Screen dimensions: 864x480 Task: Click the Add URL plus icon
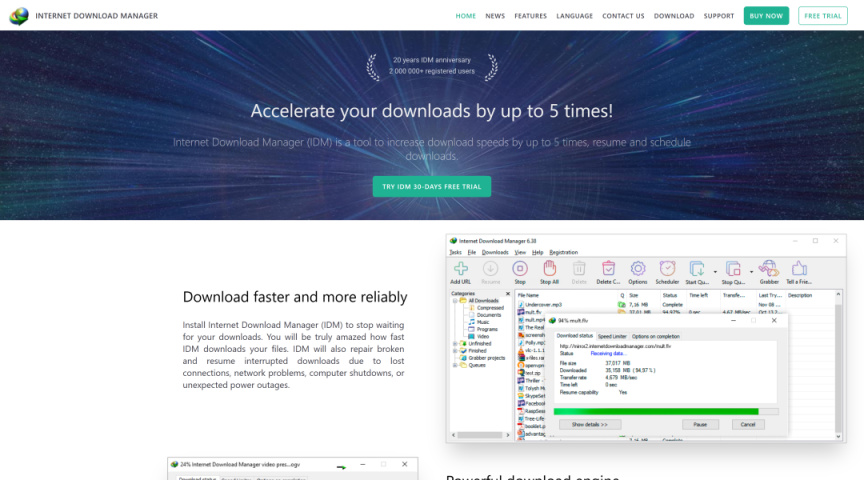pos(461,269)
